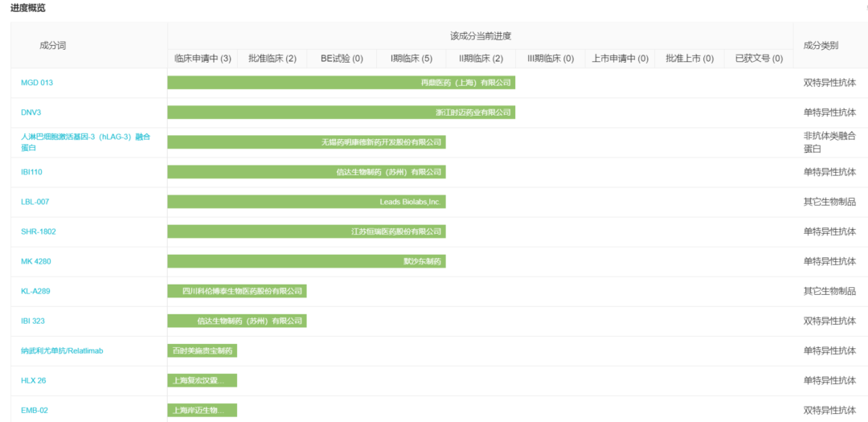The image size is (868, 422).
Task: Open the hLAG-3 融合蛋白 ingredient link
Action: pyautogui.click(x=85, y=142)
